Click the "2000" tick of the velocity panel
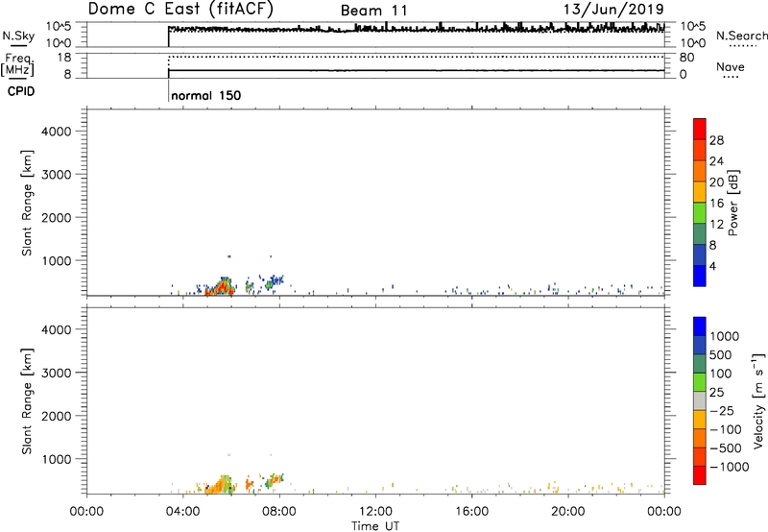 click(x=57, y=416)
